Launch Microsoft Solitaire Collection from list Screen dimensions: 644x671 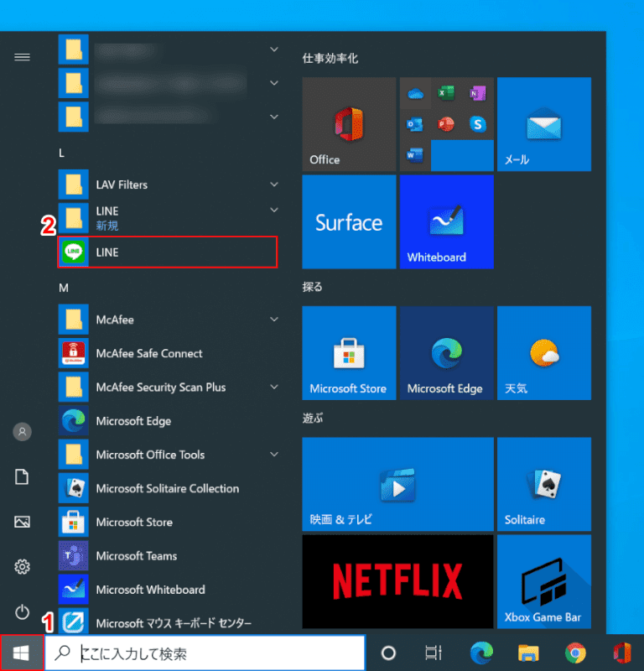click(168, 488)
